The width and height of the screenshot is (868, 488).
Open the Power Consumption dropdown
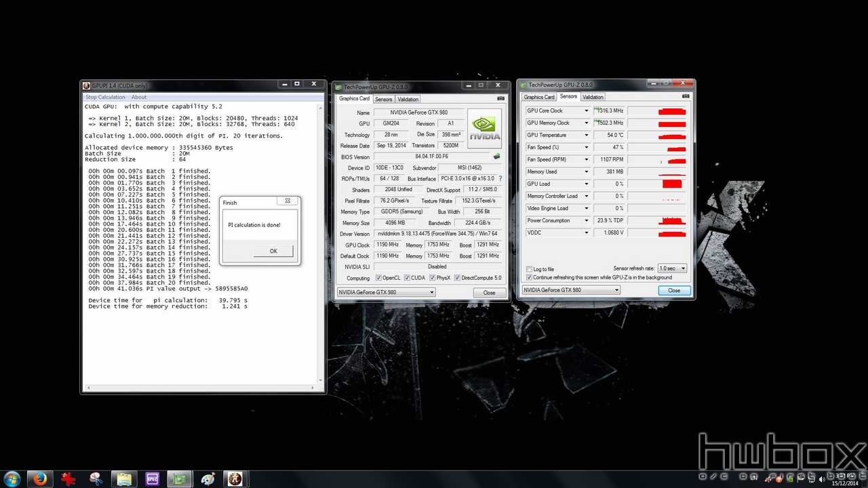(x=586, y=220)
